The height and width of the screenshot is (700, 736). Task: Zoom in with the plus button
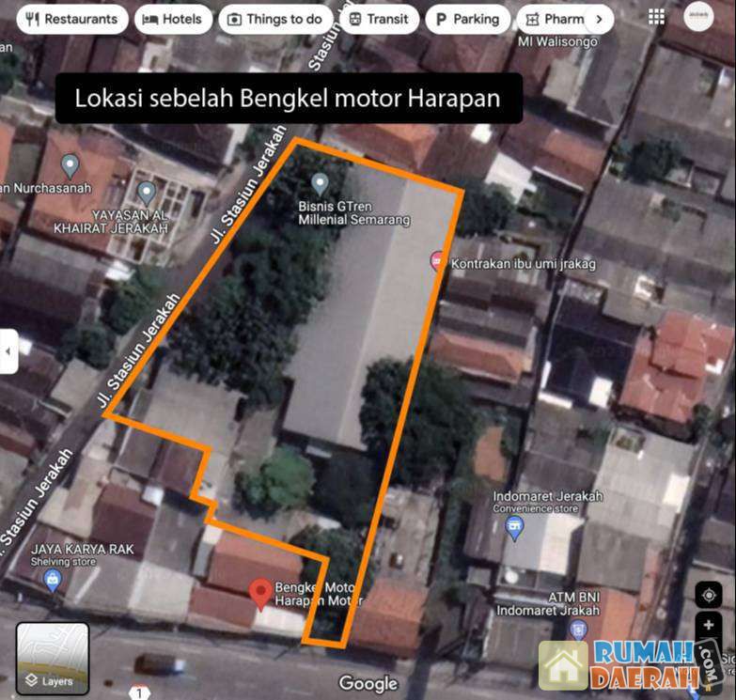[x=709, y=626]
